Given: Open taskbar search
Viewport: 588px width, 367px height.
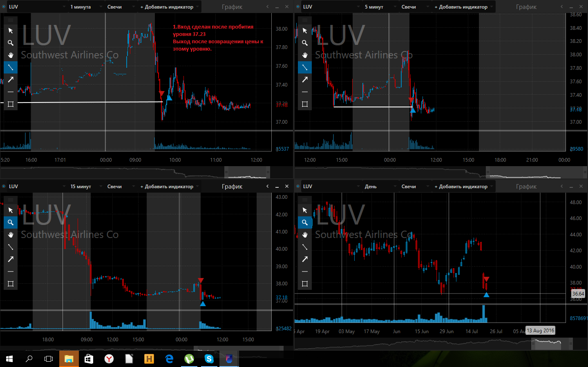Looking at the screenshot, I should [29, 359].
